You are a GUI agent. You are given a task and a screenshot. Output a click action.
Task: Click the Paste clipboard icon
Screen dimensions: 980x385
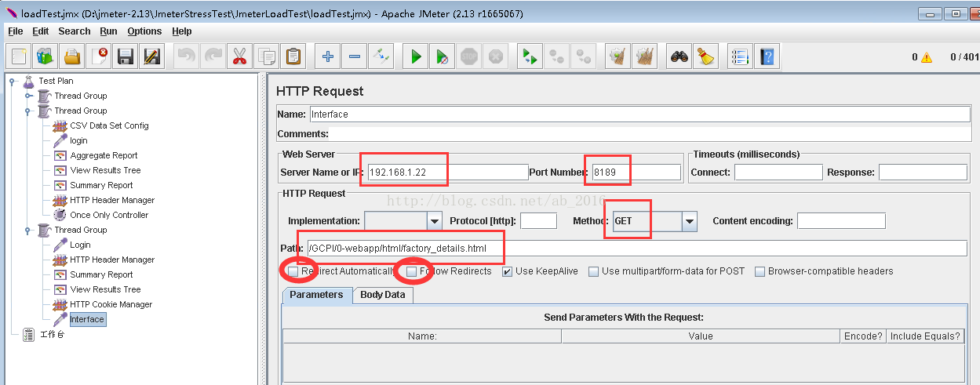(293, 56)
